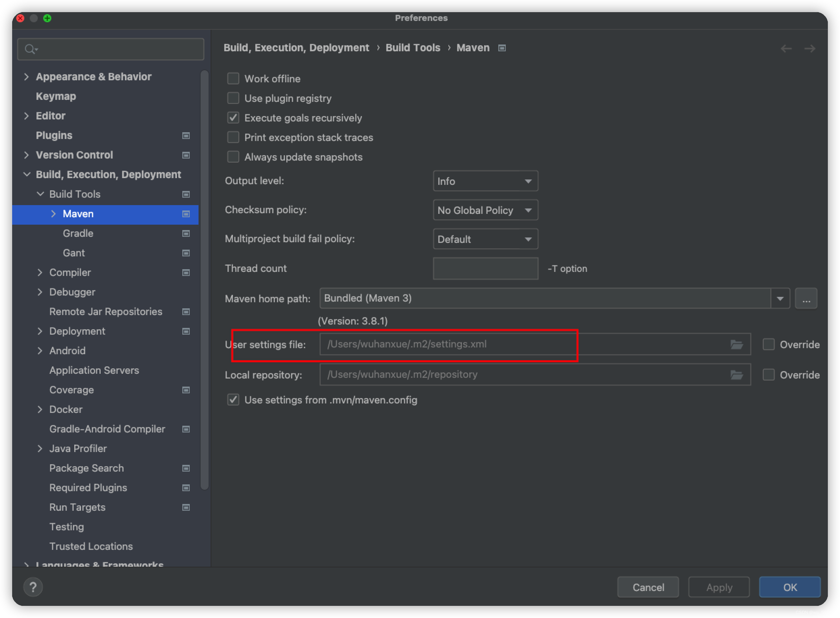Viewport: 840px width, 618px height.
Task: Open Output level dropdown
Action: (x=485, y=181)
